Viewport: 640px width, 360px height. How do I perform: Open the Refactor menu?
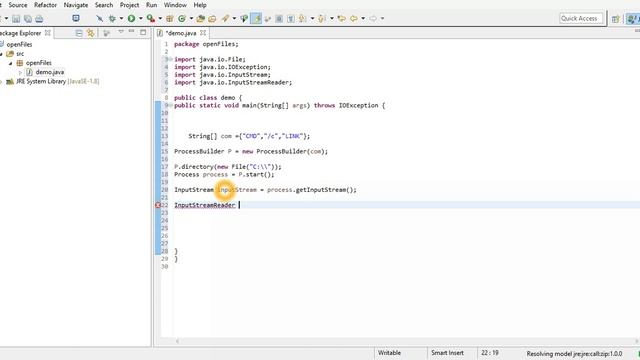[x=45, y=5]
